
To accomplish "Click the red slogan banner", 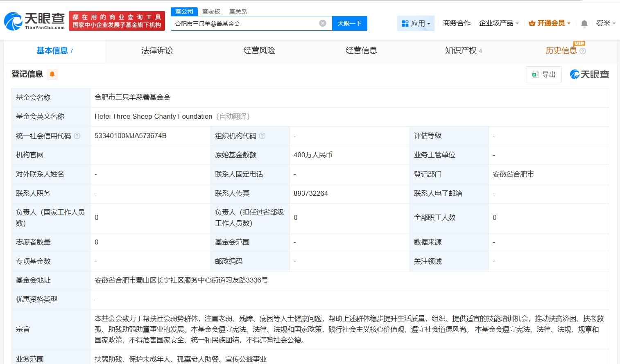I will click(x=117, y=21).
